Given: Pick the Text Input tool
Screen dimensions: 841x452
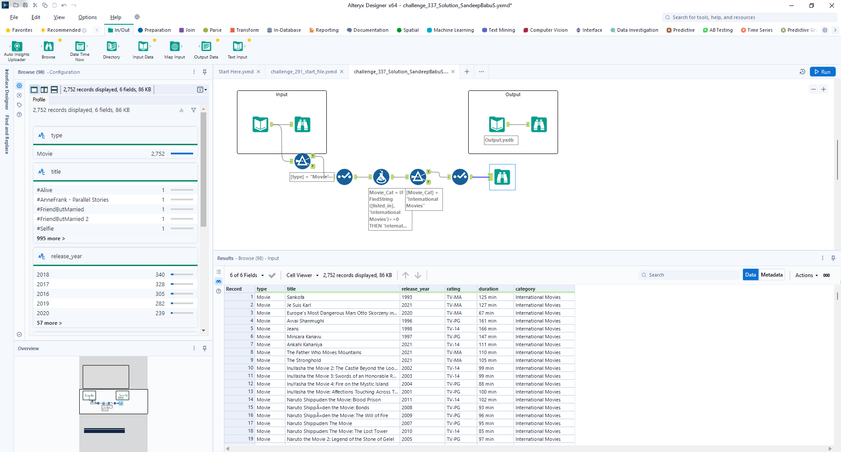Looking at the screenshot, I should pos(238,47).
